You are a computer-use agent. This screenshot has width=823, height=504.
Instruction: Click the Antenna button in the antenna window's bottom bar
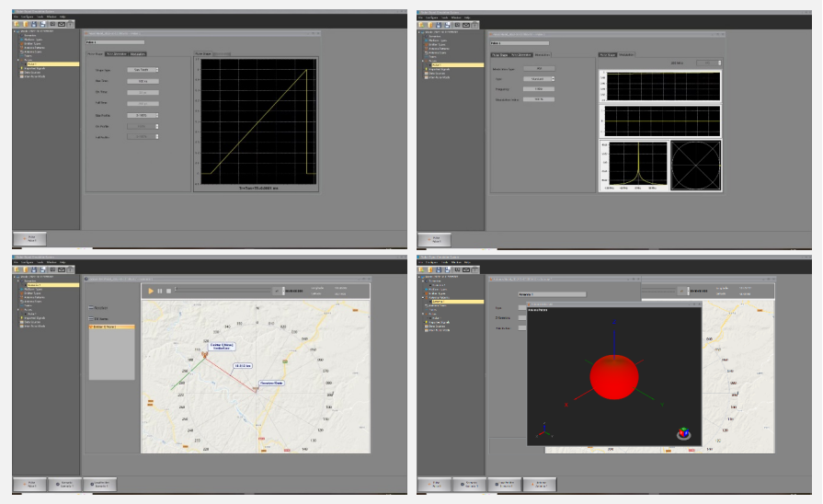[540, 485]
